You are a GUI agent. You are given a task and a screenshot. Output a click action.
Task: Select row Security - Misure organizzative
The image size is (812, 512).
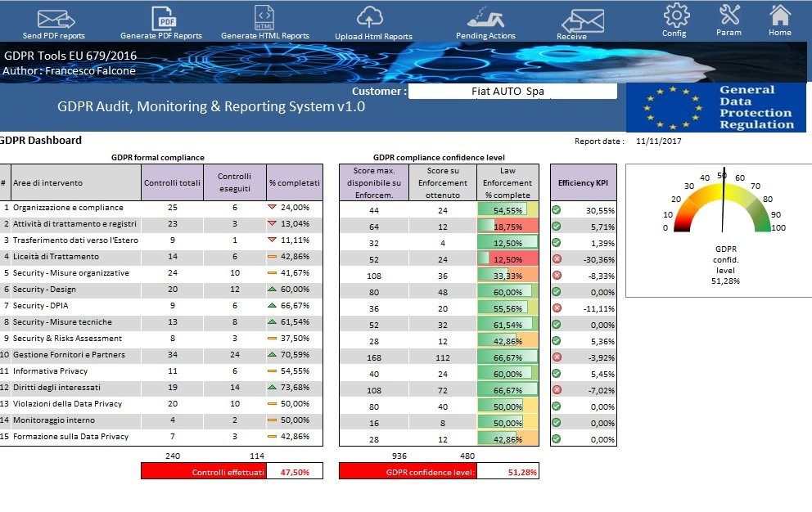[161, 273]
